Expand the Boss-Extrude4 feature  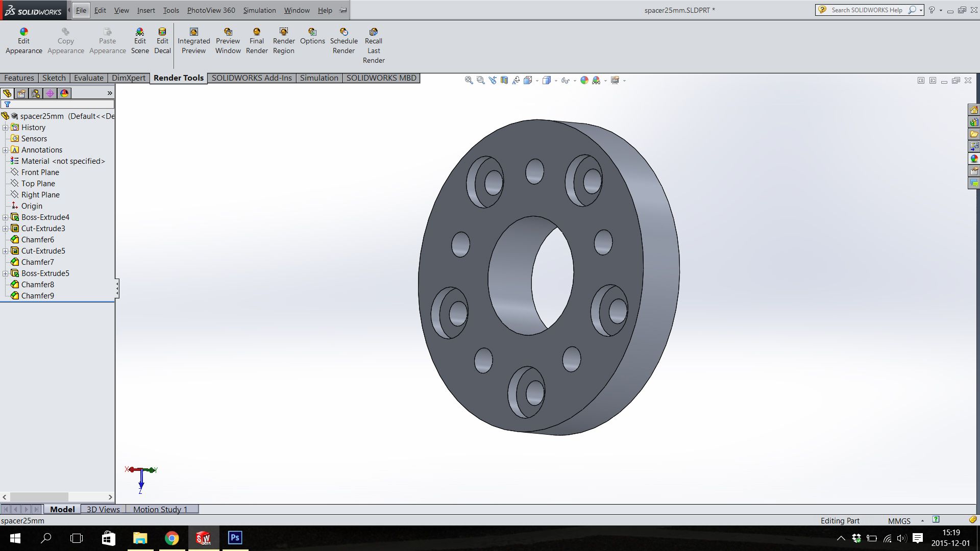point(6,217)
